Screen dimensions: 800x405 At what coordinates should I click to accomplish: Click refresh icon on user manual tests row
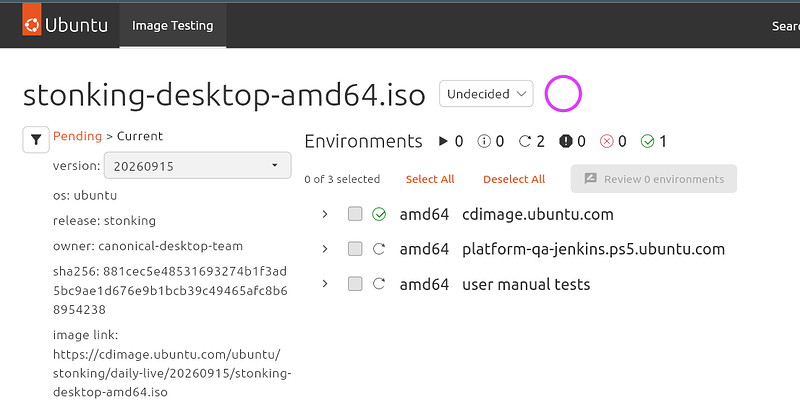tap(379, 284)
